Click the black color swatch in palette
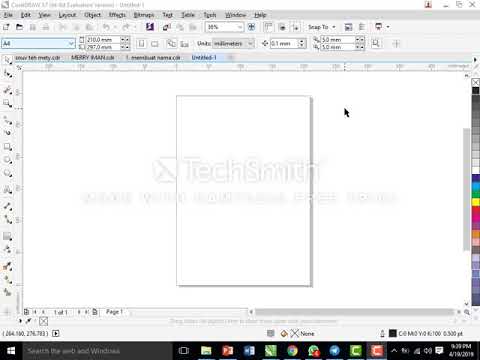This screenshot has width=480, height=360. coord(476,90)
